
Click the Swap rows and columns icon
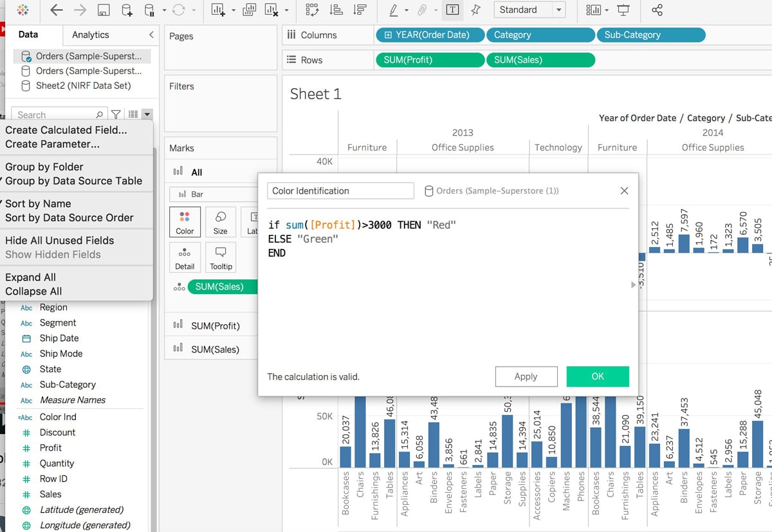312,10
